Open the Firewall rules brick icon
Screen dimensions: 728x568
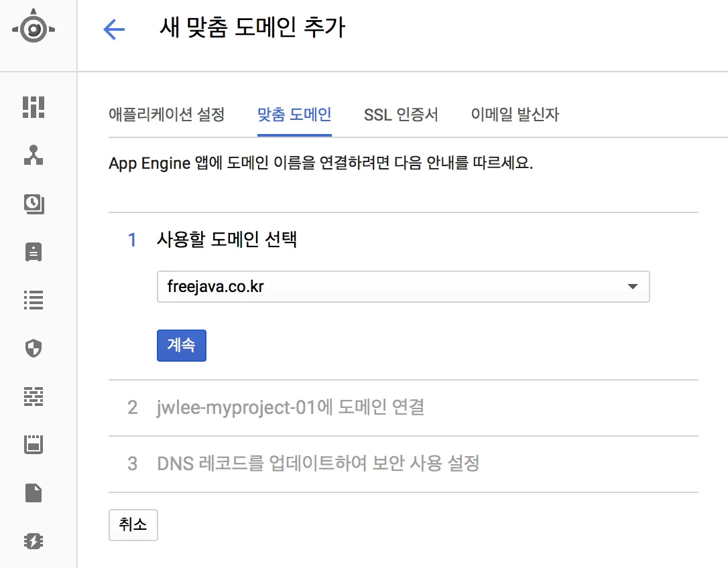(34, 397)
